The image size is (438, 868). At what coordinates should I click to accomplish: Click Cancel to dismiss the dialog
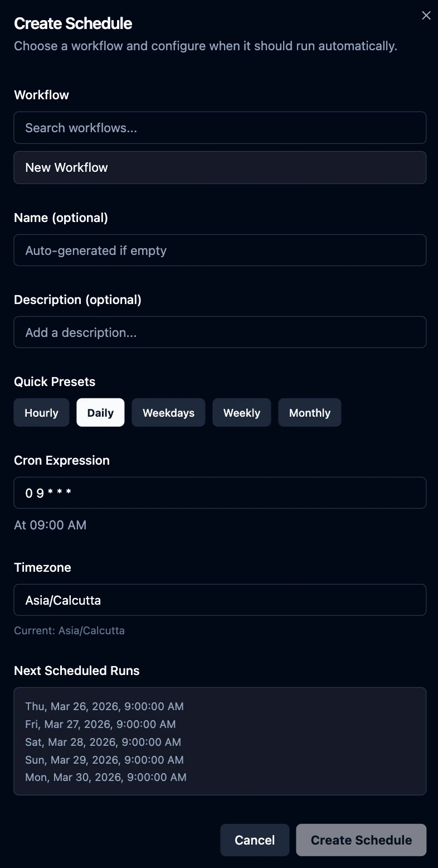click(255, 840)
